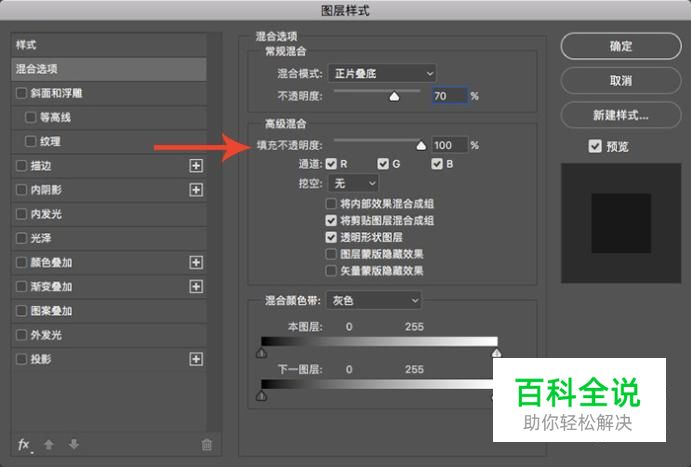This screenshot has width=691, height=467.
Task: Click the 填充不透明度 value field
Action: (450, 145)
